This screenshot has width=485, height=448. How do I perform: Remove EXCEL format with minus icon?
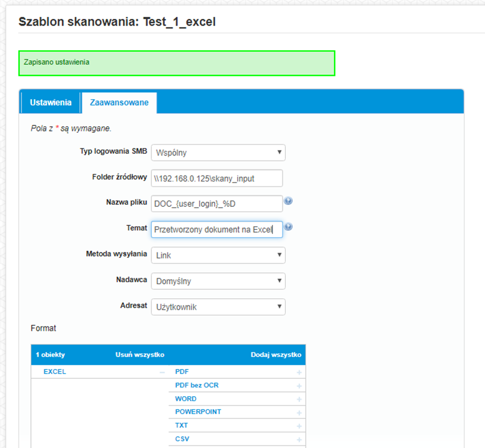(x=162, y=372)
